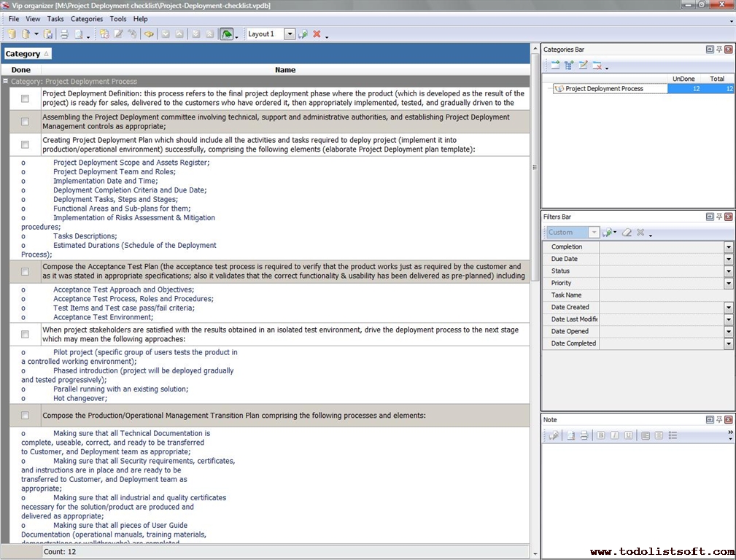Pin the Filters Bar panel
Image resolution: width=736 pixels, height=560 pixels.
click(718, 217)
